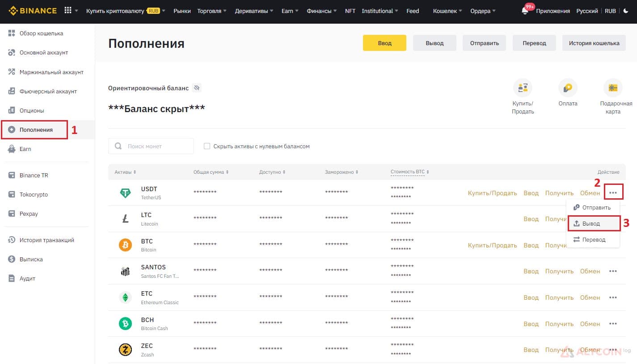Click the Ethereum Classic coin icon
Viewport: 637px width, 364px height.
pyautogui.click(x=125, y=297)
